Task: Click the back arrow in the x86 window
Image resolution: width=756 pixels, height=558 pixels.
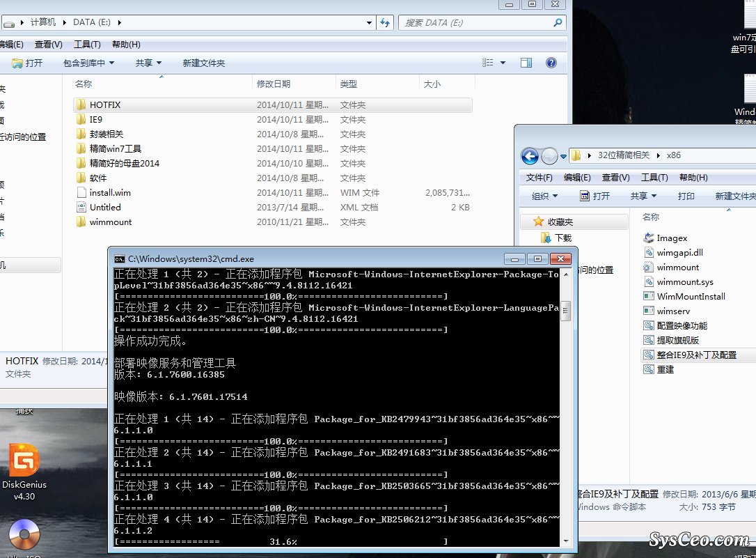Action: tap(530, 156)
